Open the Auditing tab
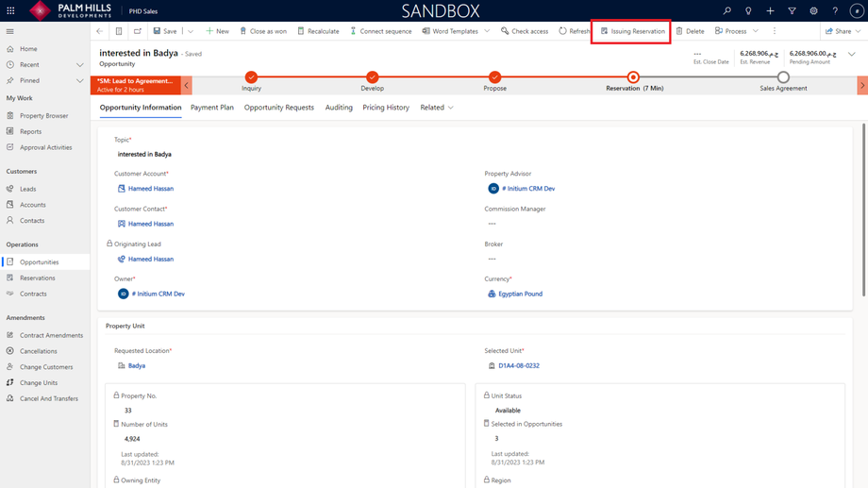The image size is (868, 488). (x=339, y=108)
